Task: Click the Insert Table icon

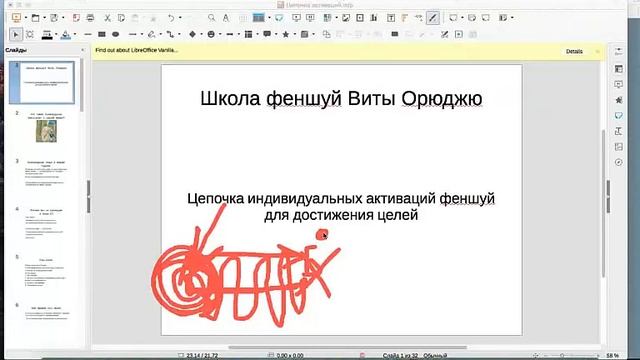Action: [327, 18]
